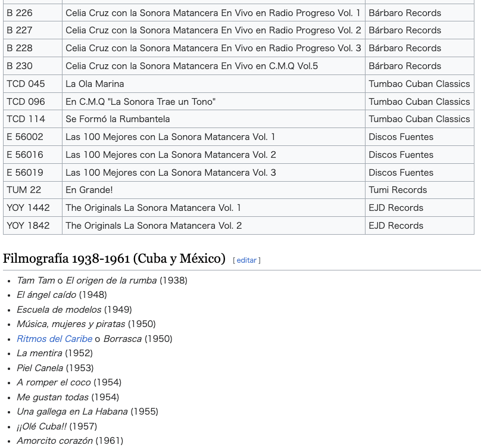This screenshot has width=481, height=448.
Task: Click EJD Records in the YOY 1442 row
Action: (396, 207)
